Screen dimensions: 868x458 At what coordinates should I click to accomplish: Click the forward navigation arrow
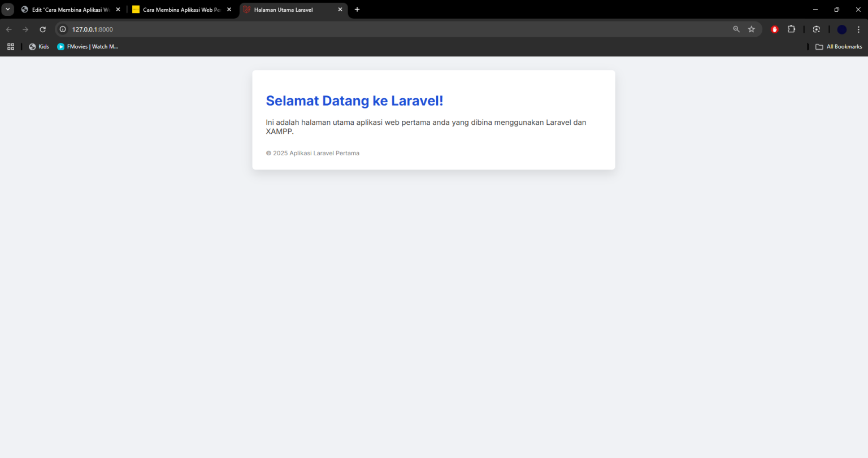tap(25, 29)
